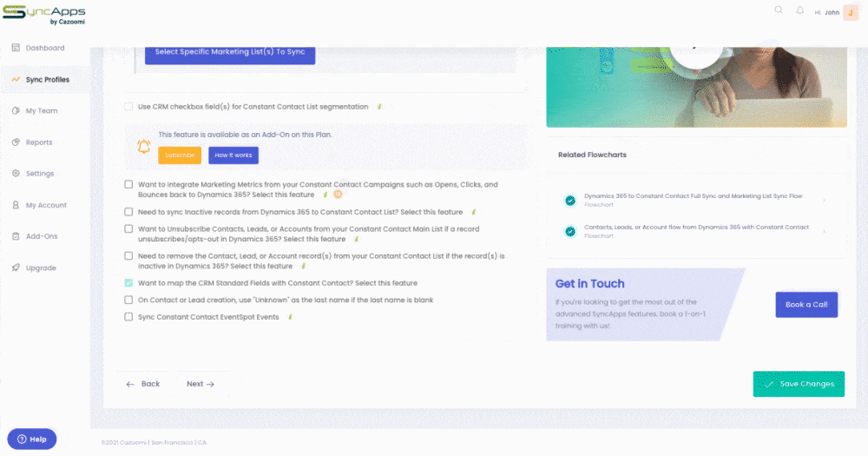Click the Add-Ons sidebar icon
Viewport: 868px width, 456px height.
16,236
